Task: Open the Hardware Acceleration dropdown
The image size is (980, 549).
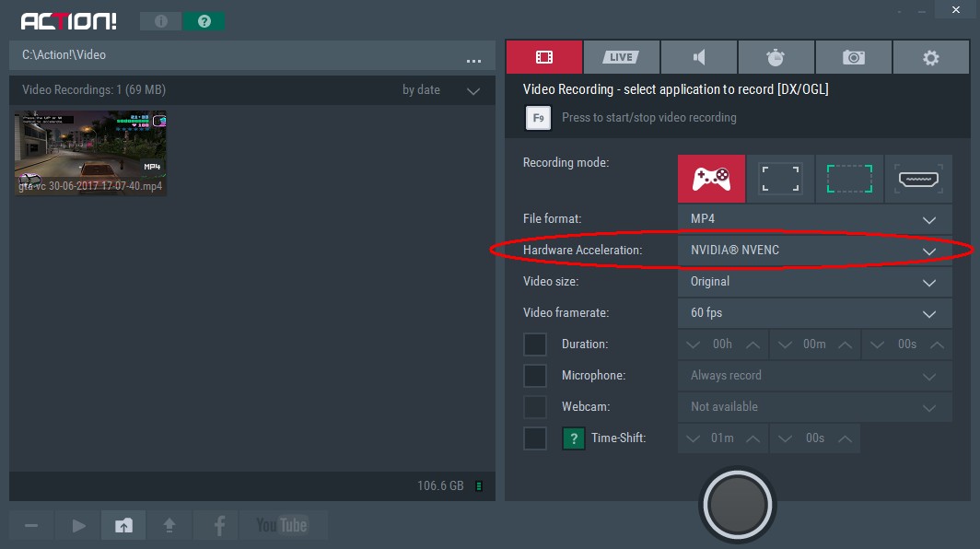Action: pyautogui.click(x=815, y=251)
